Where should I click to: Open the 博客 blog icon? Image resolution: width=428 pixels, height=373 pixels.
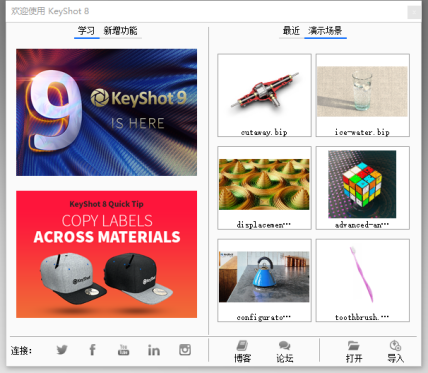click(242, 352)
